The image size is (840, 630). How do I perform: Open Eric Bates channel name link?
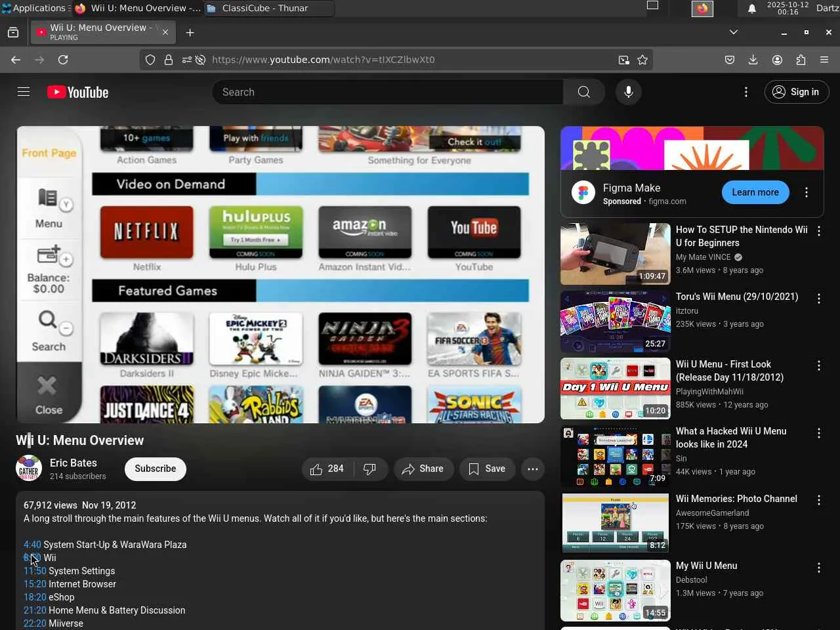pos(73,463)
